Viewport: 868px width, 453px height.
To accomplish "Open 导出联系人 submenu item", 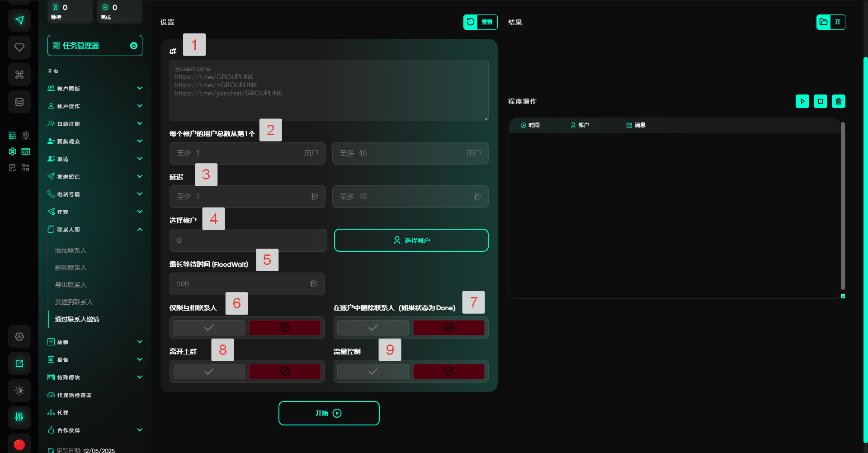I will (71, 285).
